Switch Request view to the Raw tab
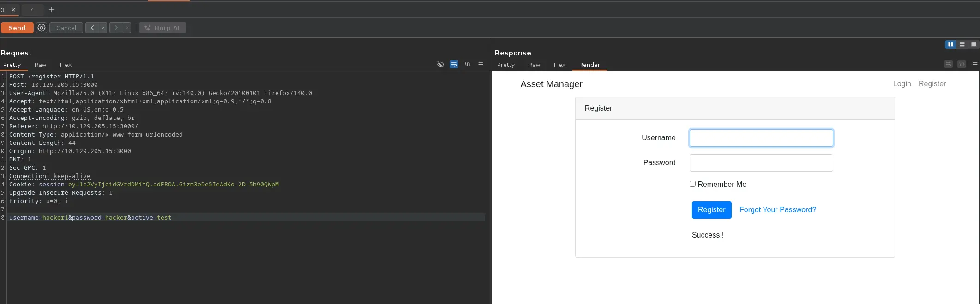980x304 pixels. (x=40, y=65)
